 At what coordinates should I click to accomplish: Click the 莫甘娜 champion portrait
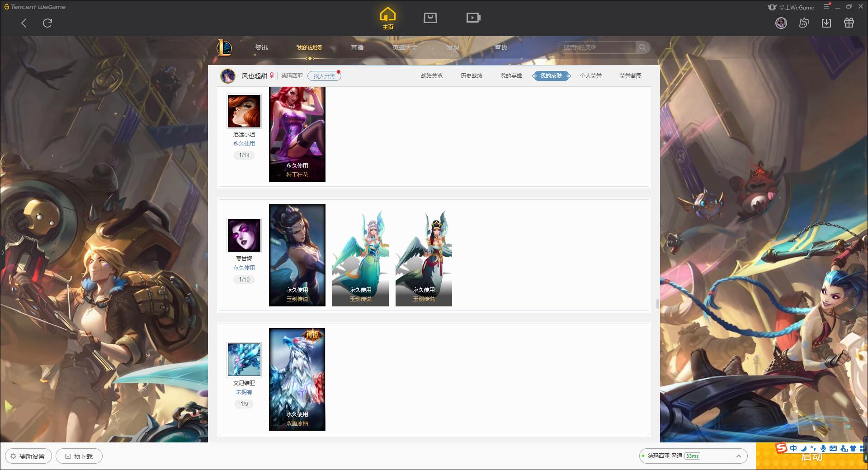pyautogui.click(x=244, y=235)
